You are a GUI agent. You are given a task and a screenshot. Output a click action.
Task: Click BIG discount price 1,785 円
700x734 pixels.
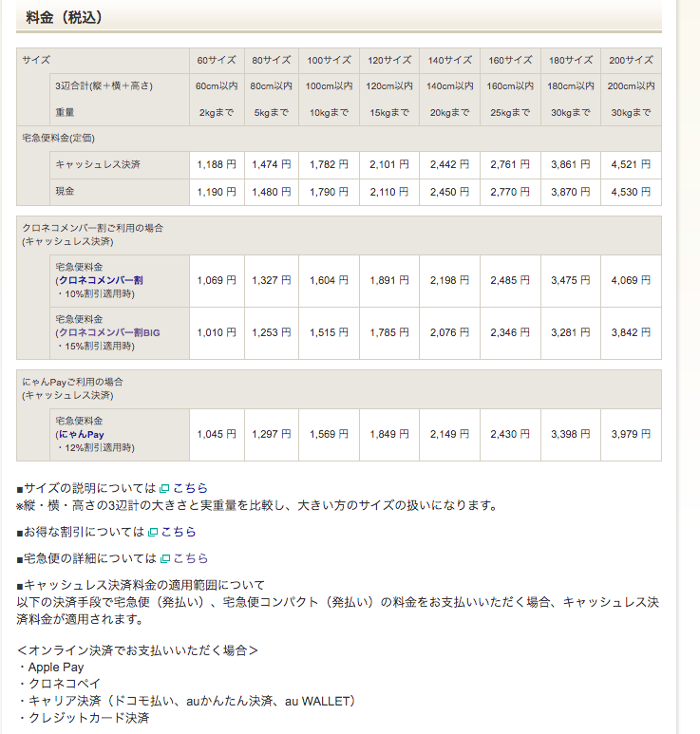[x=389, y=333]
